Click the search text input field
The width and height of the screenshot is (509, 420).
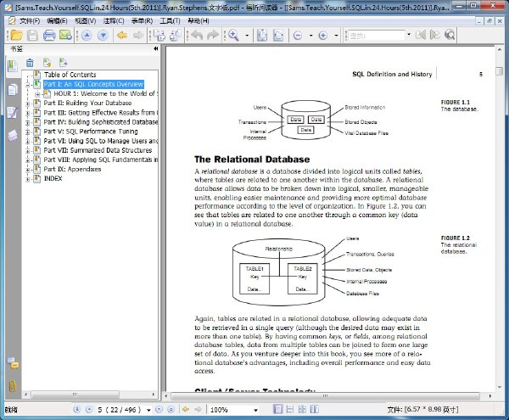tap(377, 35)
